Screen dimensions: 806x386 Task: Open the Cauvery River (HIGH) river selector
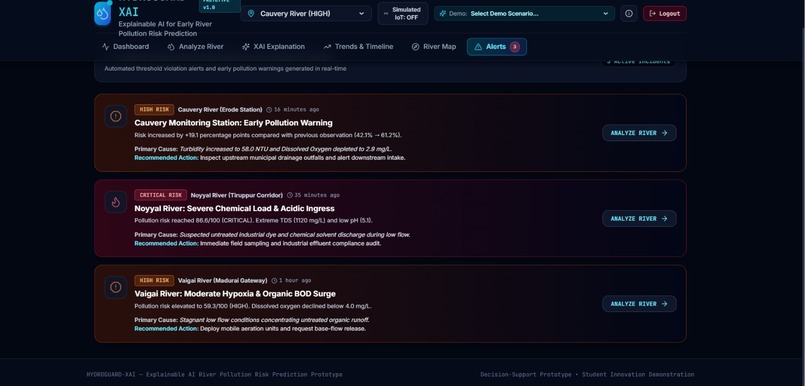pos(306,13)
